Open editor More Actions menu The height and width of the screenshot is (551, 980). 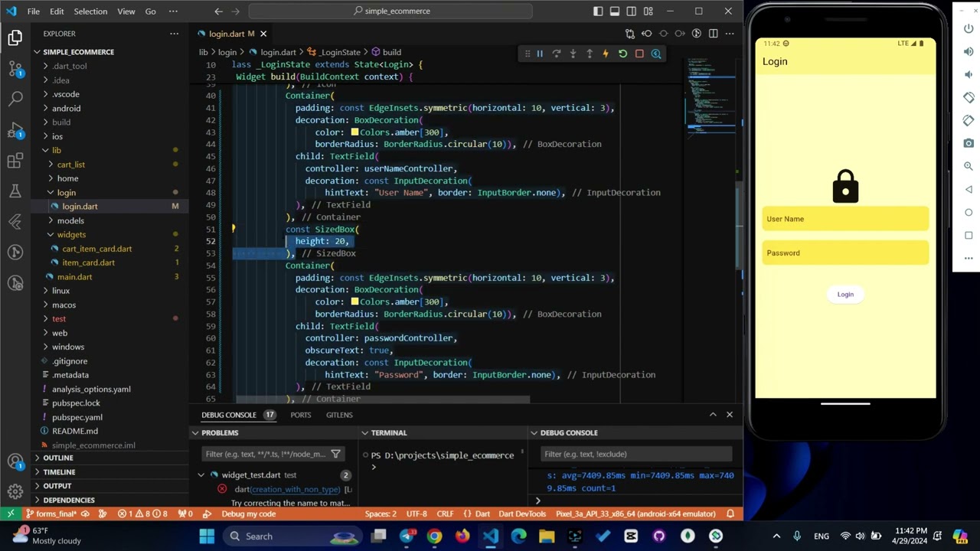tap(730, 34)
